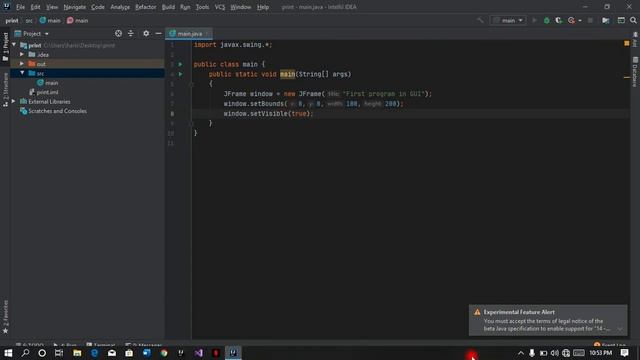This screenshot has width=640, height=360.
Task: Locate the opened file in Project tree
Action: click(118, 33)
